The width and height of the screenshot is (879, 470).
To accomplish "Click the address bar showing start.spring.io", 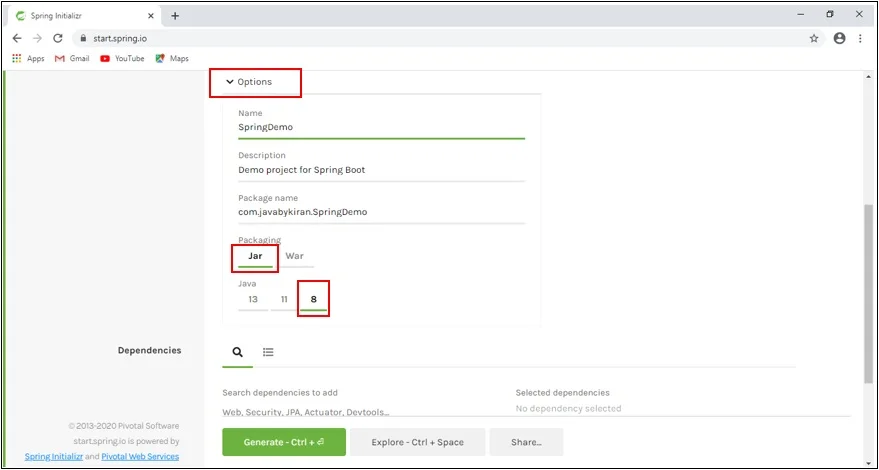I will (x=448, y=38).
